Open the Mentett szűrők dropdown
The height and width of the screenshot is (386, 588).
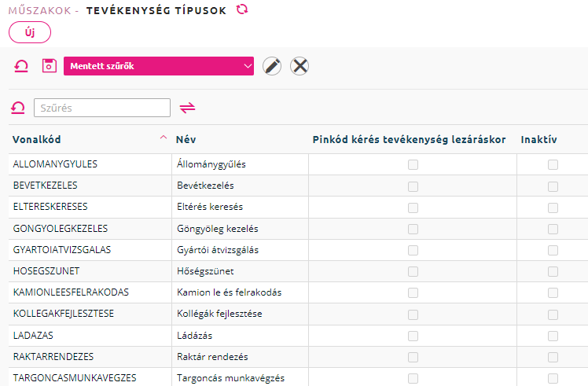pyautogui.click(x=159, y=66)
